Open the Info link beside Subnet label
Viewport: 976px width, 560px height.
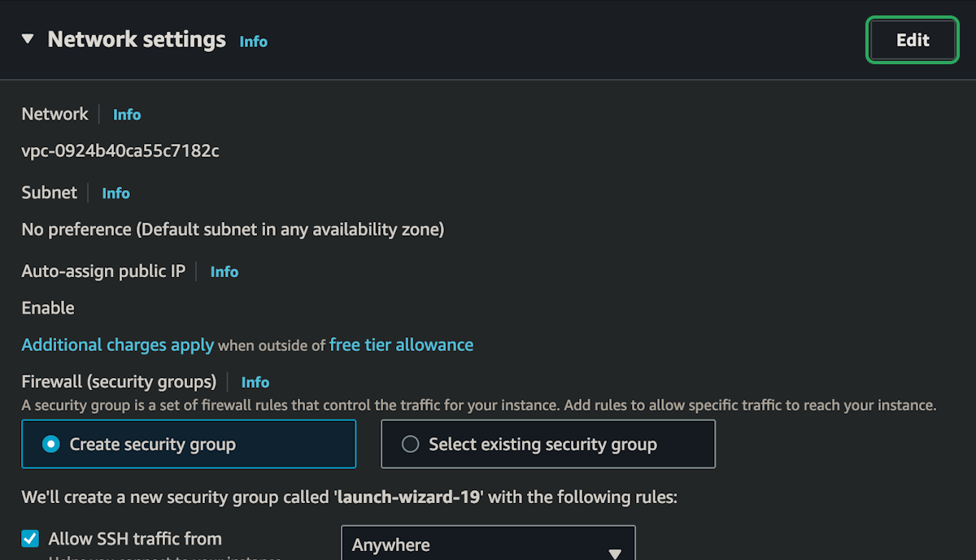click(115, 193)
